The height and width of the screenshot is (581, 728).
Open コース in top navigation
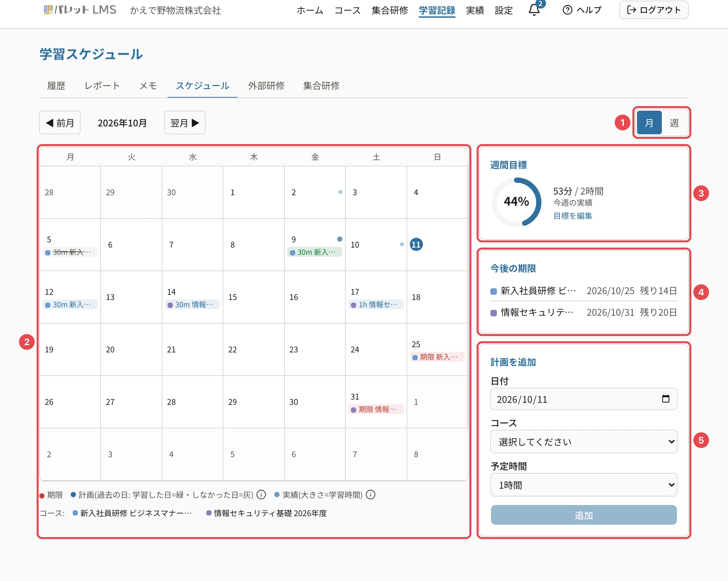347,10
